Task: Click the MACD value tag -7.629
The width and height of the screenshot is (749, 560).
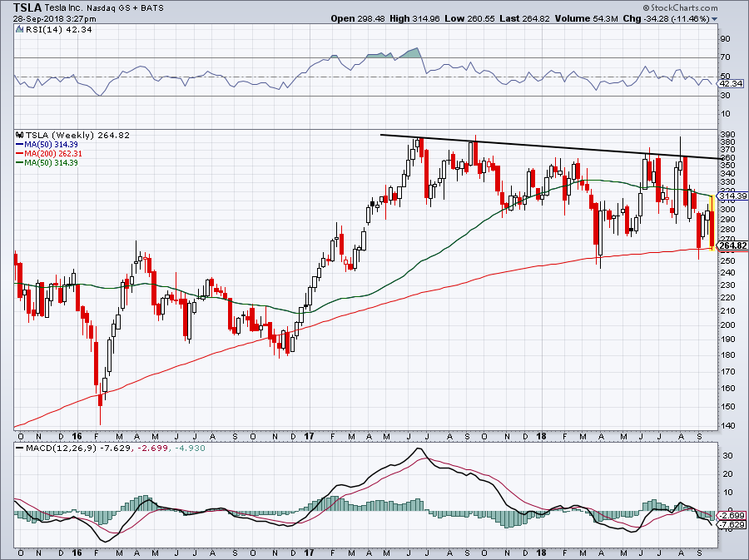Action: tap(732, 525)
